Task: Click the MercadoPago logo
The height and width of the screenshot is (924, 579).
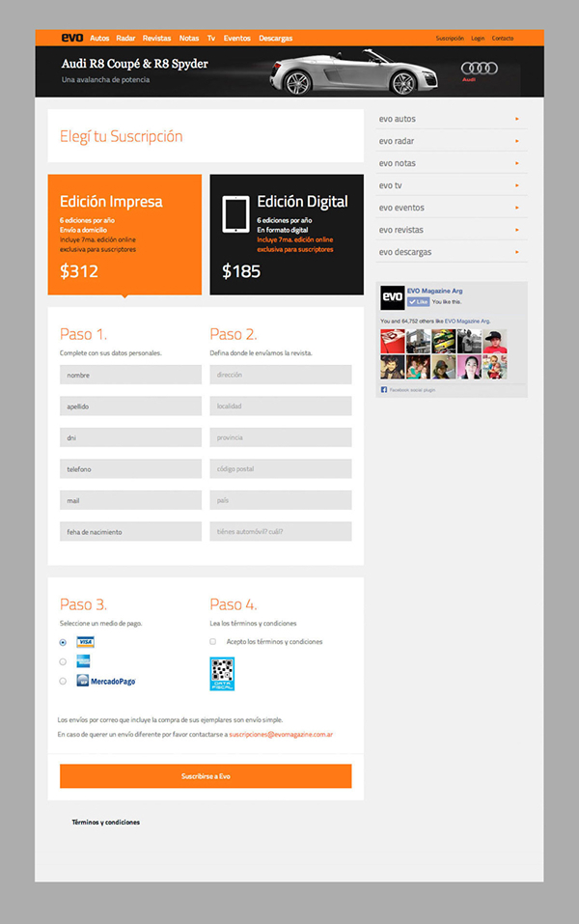Action: click(x=106, y=681)
